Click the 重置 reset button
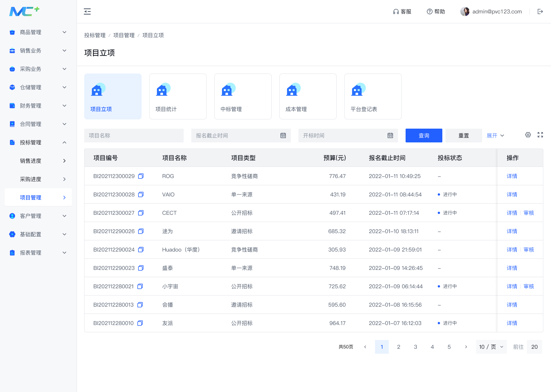 (x=464, y=136)
